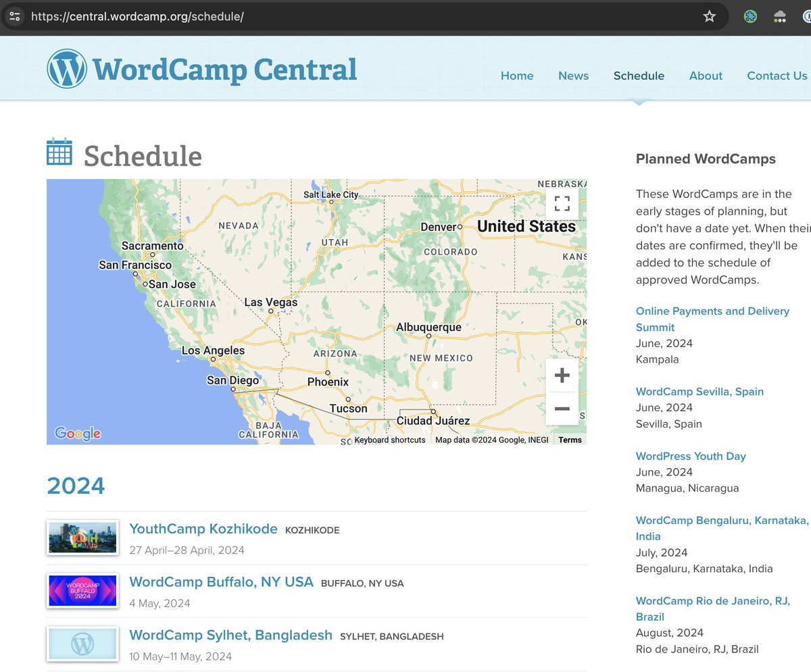This screenshot has width=811, height=672.
Task: Click Ciudad Juárez on the map
Action: click(433, 421)
